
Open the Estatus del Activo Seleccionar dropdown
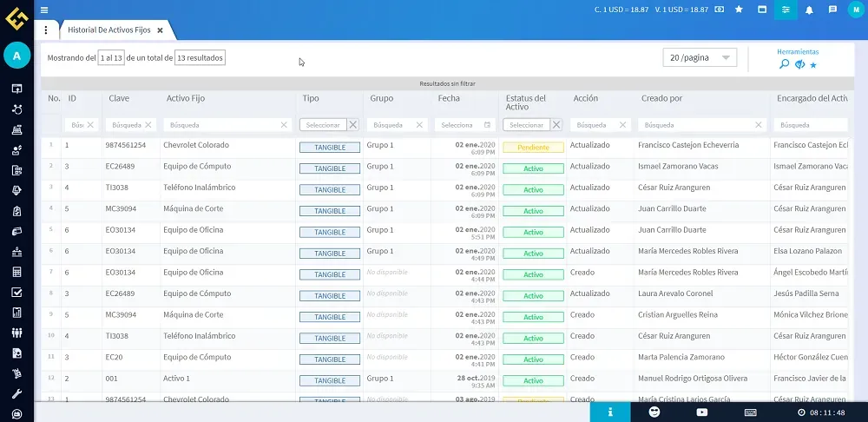point(526,125)
